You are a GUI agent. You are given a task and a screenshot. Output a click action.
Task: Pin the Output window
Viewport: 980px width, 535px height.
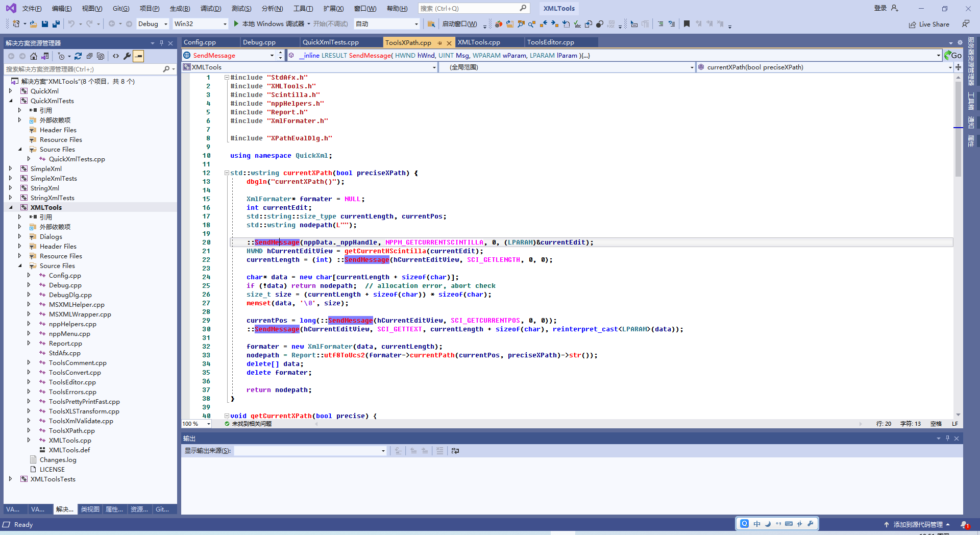tap(947, 438)
